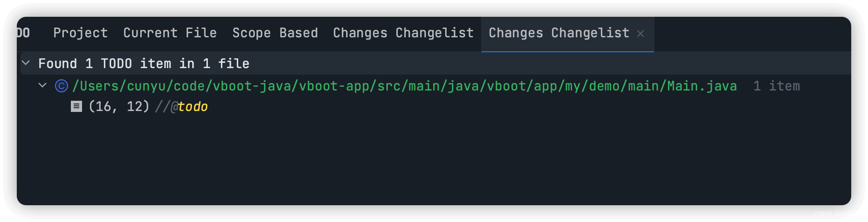This screenshot has width=868, height=222.
Task: Open the Project tab
Action: point(80,33)
